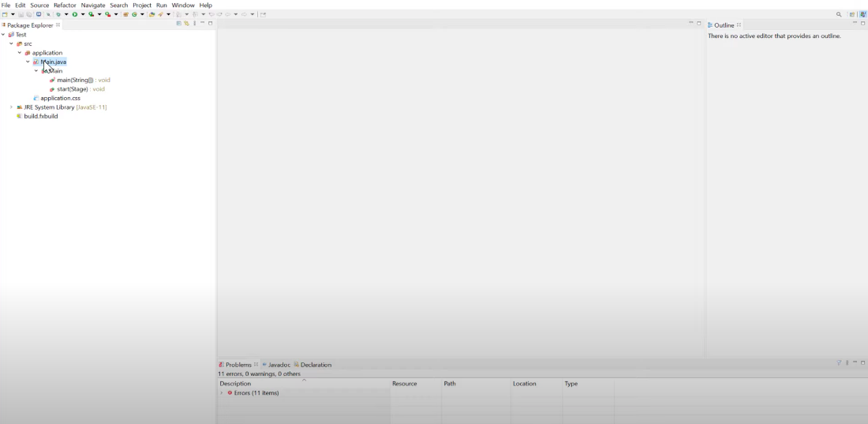
Task: Click the green Run button in toolbar
Action: point(75,14)
